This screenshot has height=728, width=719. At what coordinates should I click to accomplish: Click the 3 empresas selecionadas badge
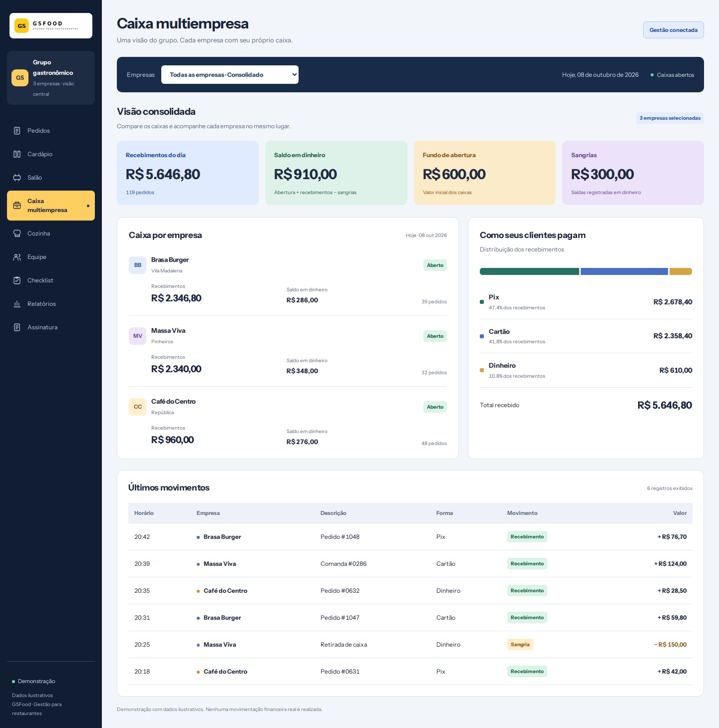pyautogui.click(x=670, y=118)
